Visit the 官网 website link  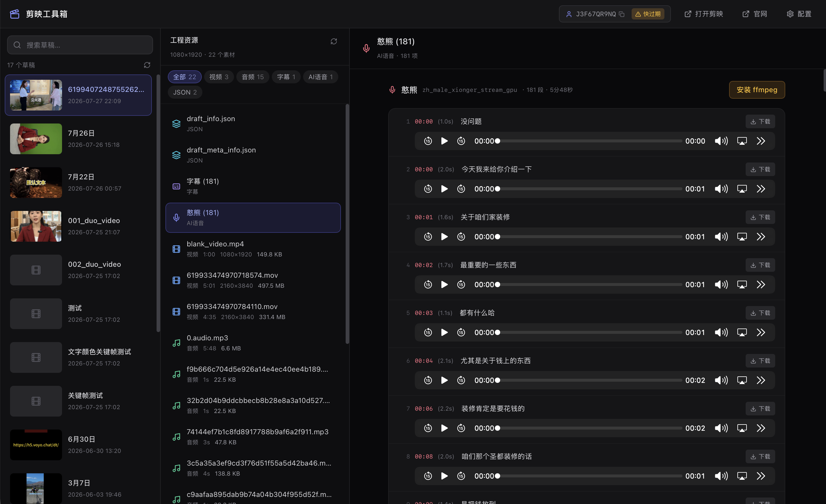(755, 14)
